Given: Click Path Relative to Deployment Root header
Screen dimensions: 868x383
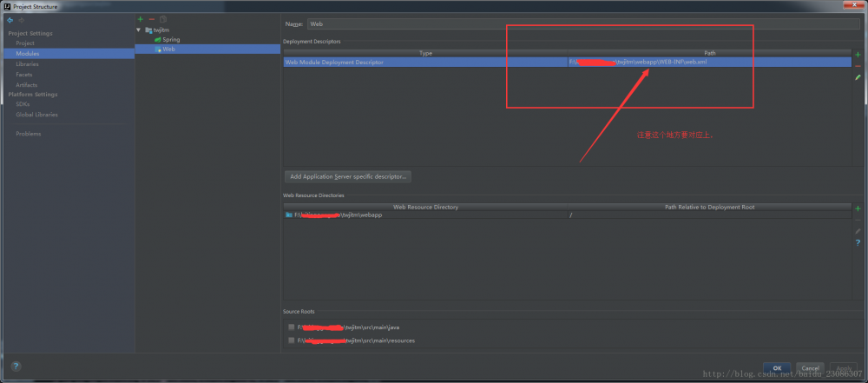Looking at the screenshot, I should tap(710, 208).
